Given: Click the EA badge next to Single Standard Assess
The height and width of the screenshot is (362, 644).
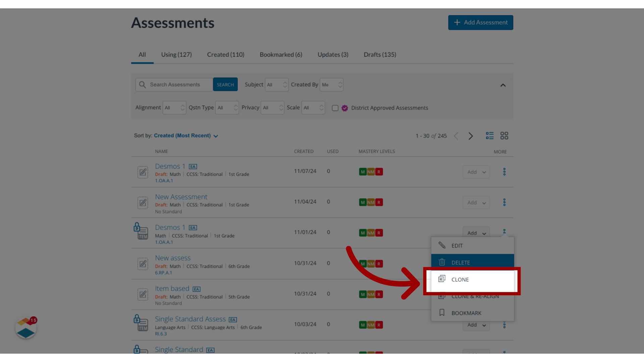Looking at the screenshot, I should 233,319.
